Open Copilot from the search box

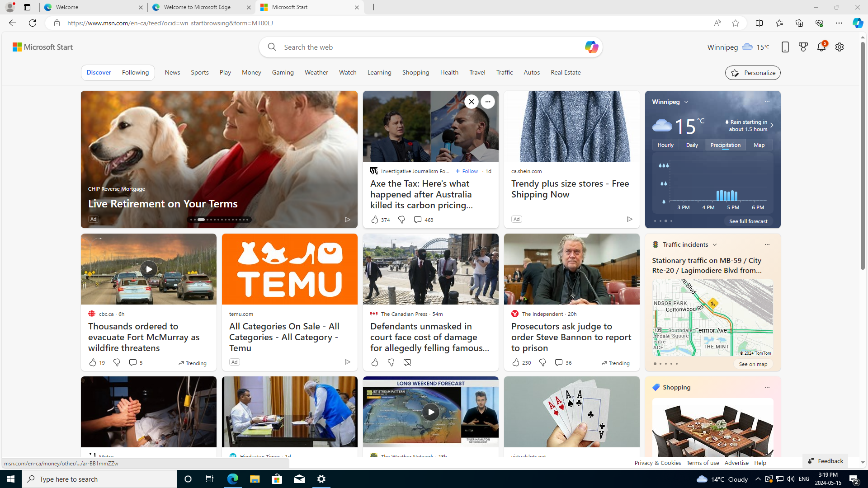(591, 47)
